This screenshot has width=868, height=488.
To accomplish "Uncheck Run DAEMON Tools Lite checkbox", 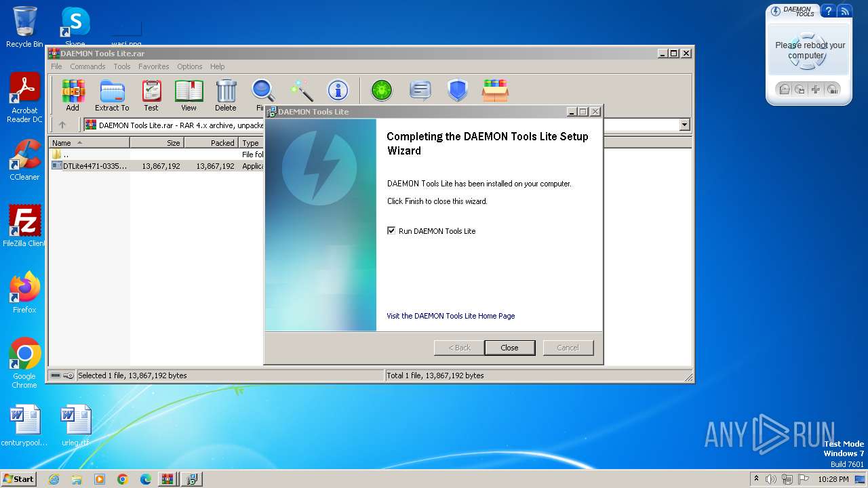I will click(x=391, y=231).
